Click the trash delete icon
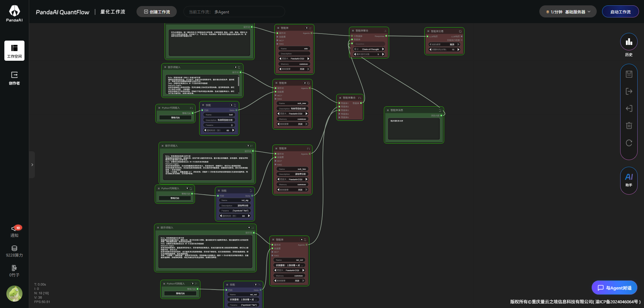The height and width of the screenshot is (308, 644). click(x=629, y=125)
